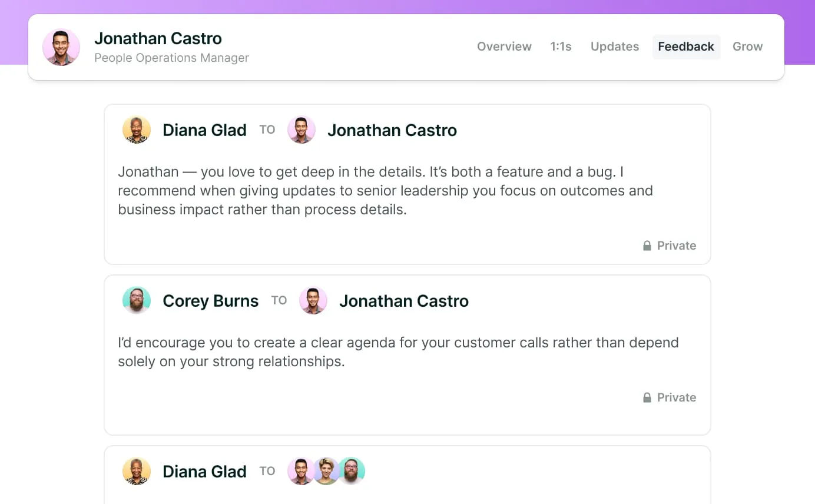Click the bearded recipient avatar in third card
Viewport: 815px width, 504px height.
pyautogui.click(x=352, y=472)
